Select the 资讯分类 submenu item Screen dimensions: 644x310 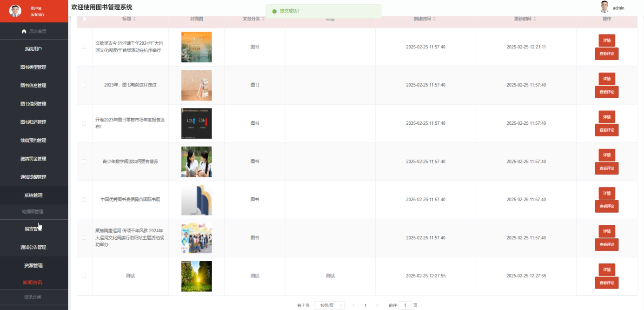pos(34,297)
